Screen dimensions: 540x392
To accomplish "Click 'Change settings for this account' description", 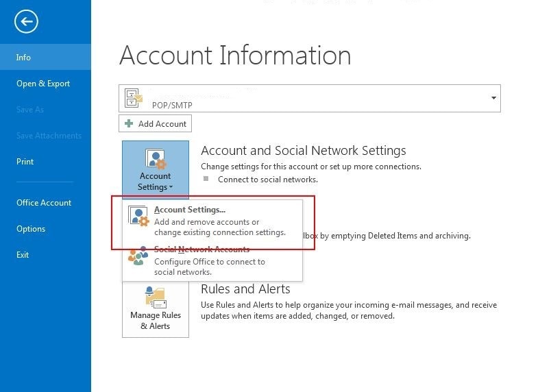I will [x=311, y=167].
